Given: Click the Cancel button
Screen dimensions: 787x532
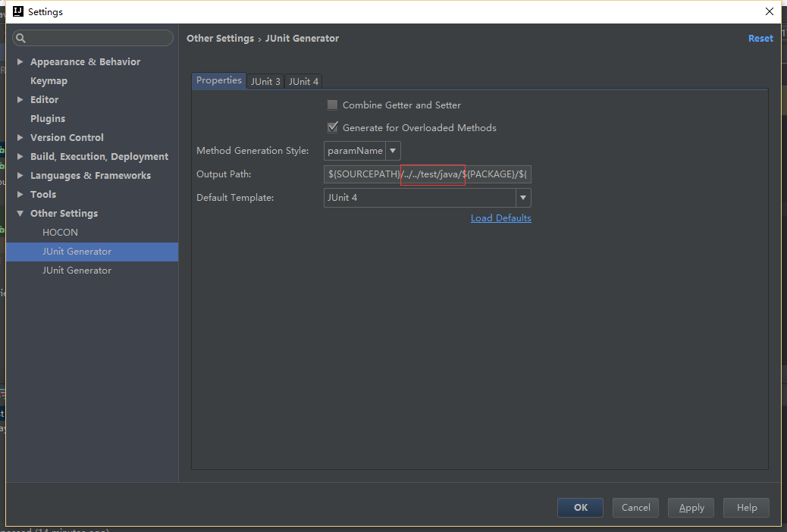Looking at the screenshot, I should 635,508.
